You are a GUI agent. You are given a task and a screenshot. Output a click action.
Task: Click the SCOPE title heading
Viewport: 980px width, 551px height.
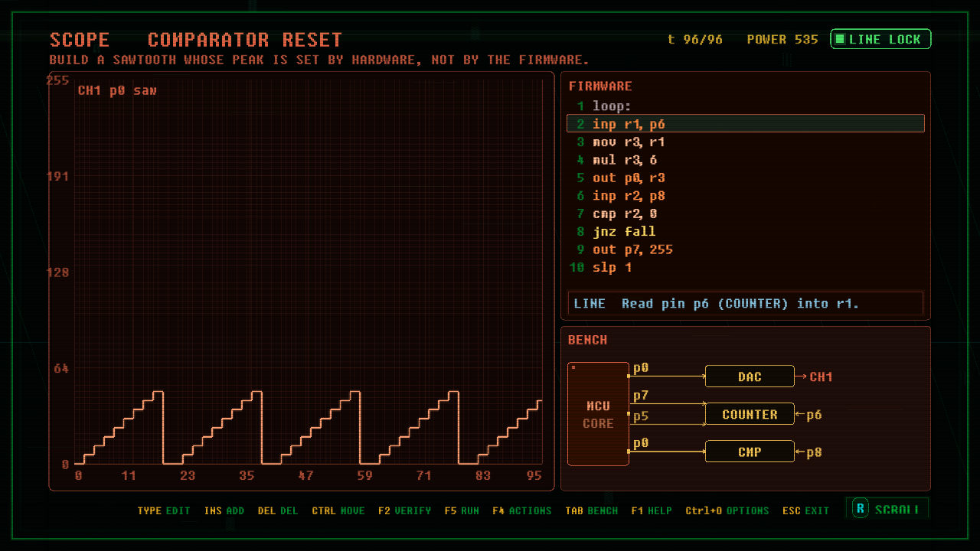pyautogui.click(x=80, y=40)
